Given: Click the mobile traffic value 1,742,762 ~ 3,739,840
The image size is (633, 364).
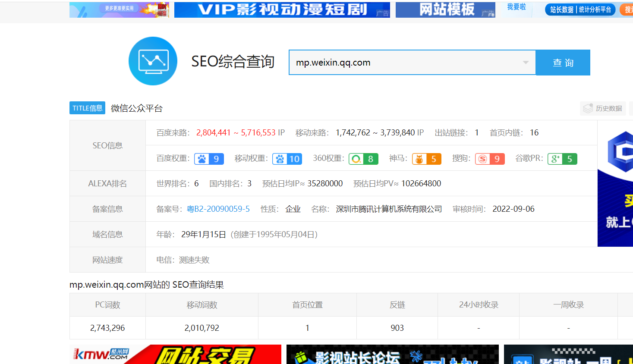Looking at the screenshot, I should [x=375, y=133].
